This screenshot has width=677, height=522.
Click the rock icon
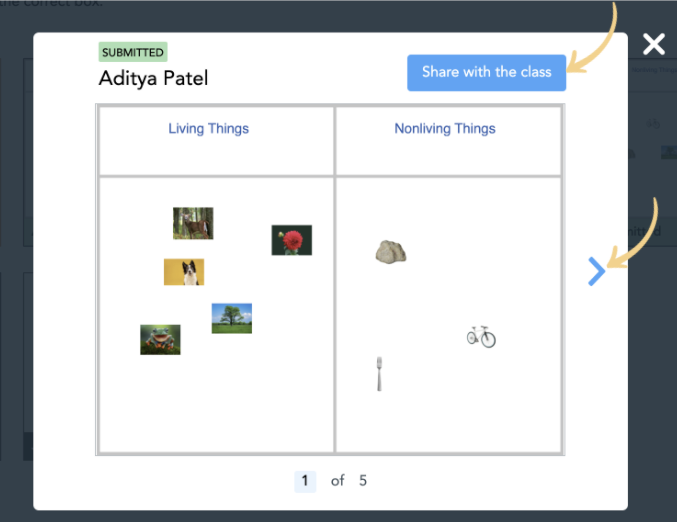[x=390, y=251]
